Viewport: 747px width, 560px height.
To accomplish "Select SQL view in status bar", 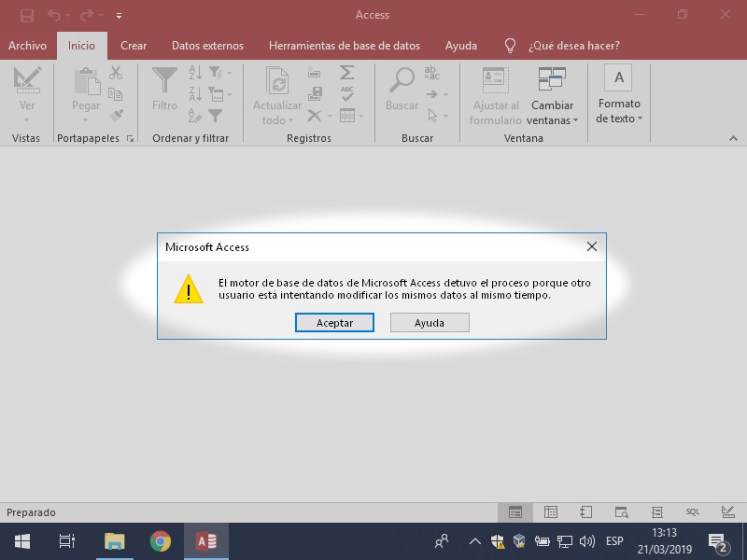I will click(x=692, y=512).
